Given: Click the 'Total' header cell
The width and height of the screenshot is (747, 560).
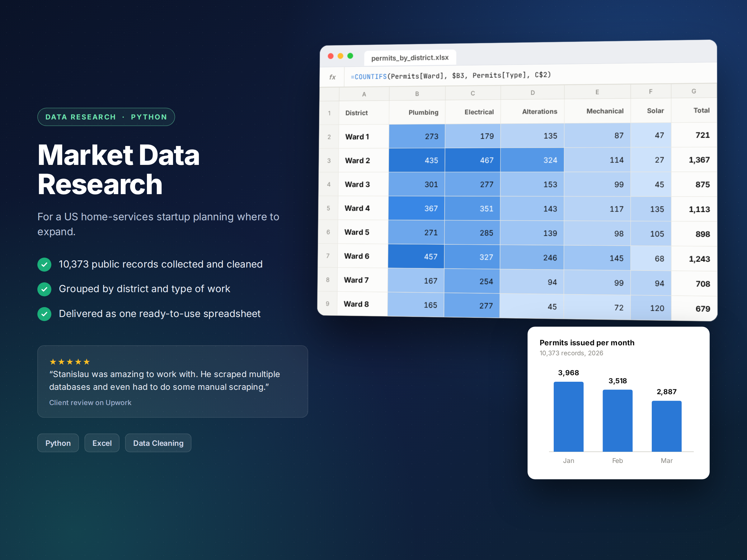Looking at the screenshot, I should (x=694, y=110).
